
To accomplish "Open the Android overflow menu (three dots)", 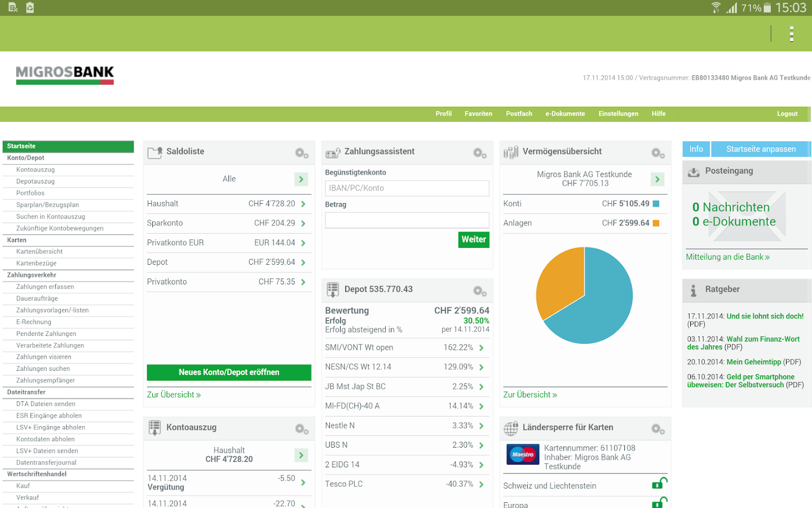I will [x=792, y=34].
